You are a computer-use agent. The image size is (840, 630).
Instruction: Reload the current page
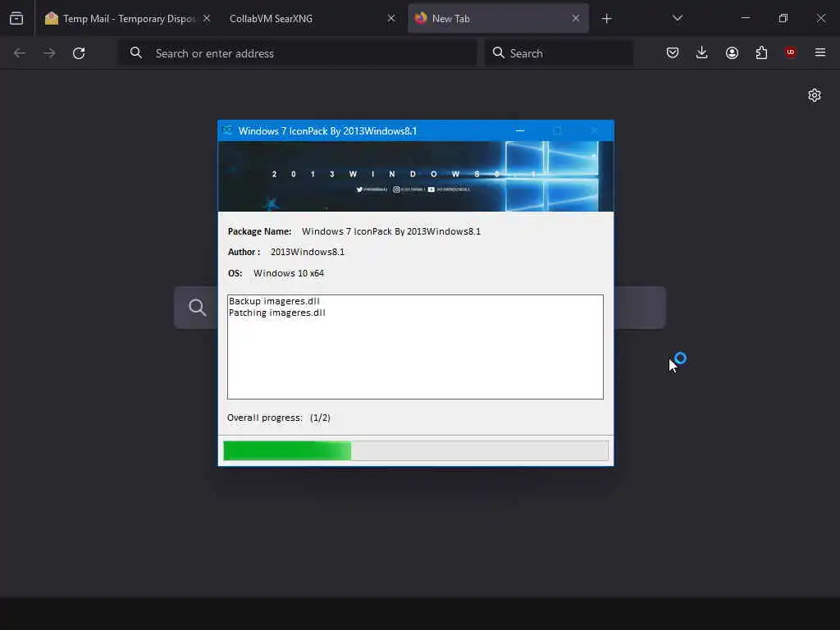click(x=79, y=53)
